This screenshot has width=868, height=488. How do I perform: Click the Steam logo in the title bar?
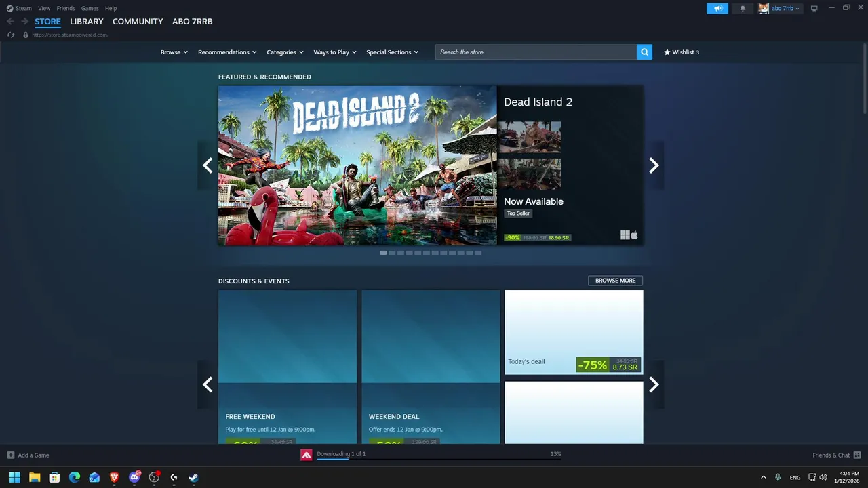[x=9, y=8]
